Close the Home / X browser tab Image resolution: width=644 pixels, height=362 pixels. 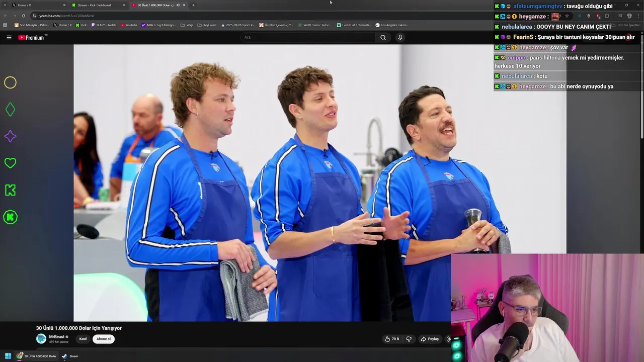64,5
